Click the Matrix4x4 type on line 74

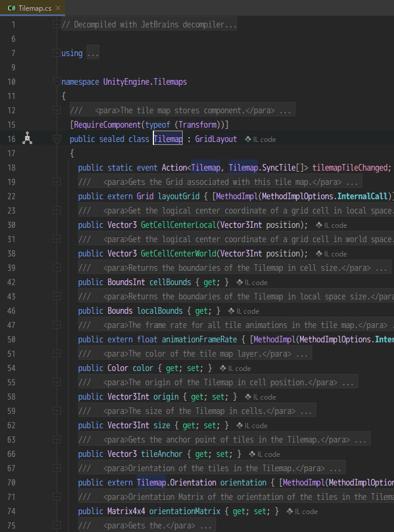[127, 511]
